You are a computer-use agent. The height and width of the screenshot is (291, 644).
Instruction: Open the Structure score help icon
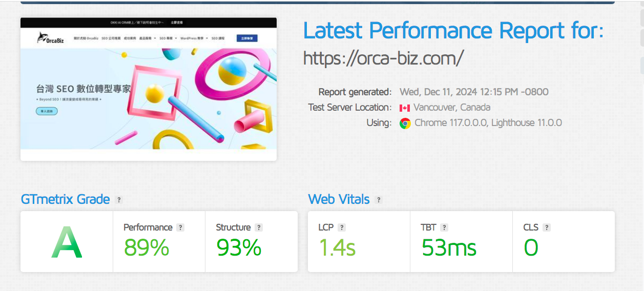[x=259, y=227]
